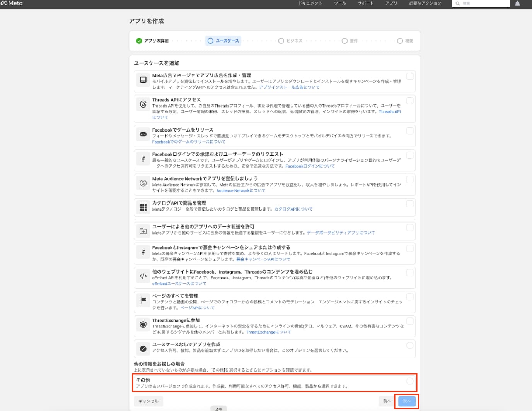Click the メモ button at bottom
The width and height of the screenshot is (532, 411).
click(x=218, y=409)
